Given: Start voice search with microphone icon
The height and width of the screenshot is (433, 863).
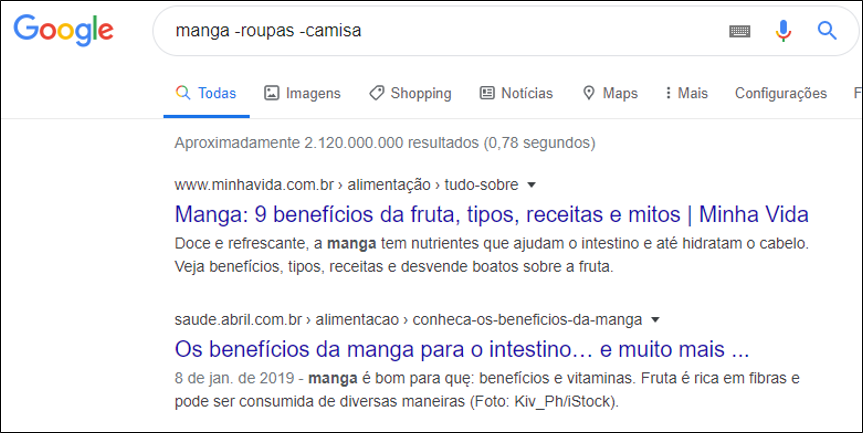Looking at the screenshot, I should (x=783, y=31).
